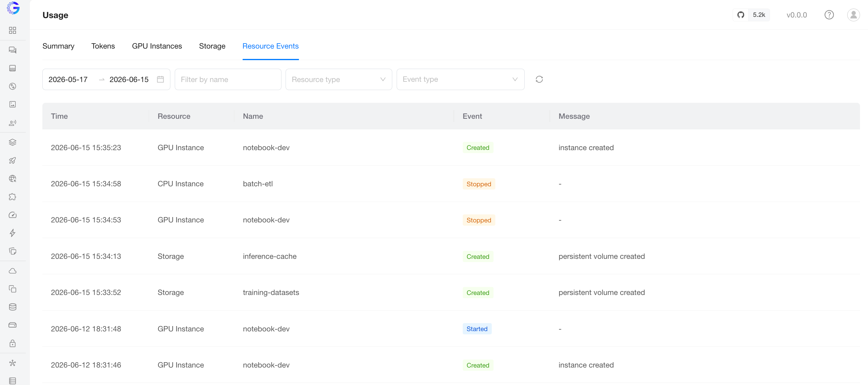
Task: Click the end date 2026-06-15 field
Action: (129, 79)
